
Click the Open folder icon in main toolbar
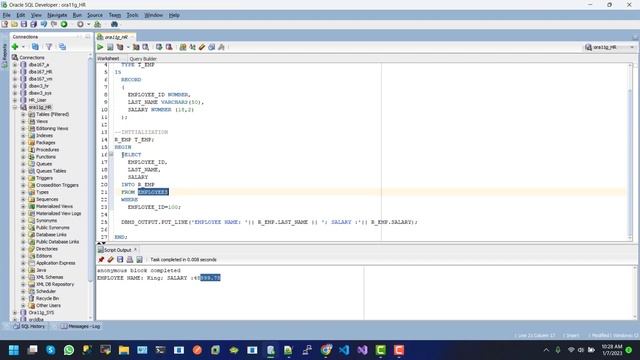[15, 24]
